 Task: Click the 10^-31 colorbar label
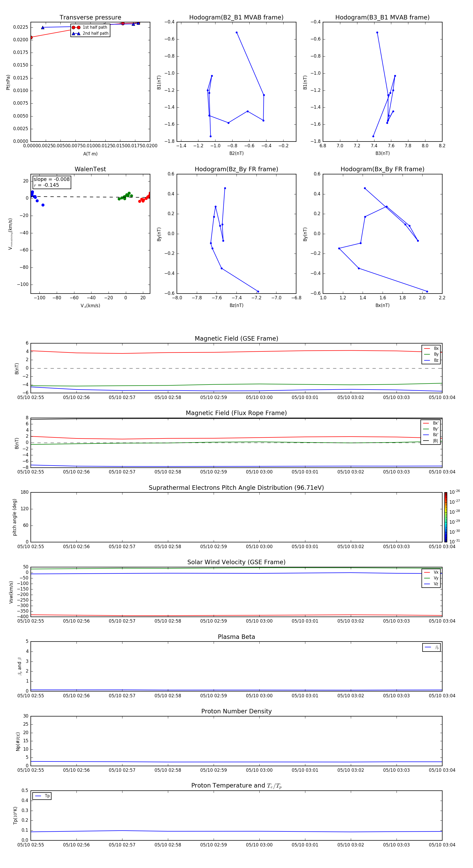455,542
